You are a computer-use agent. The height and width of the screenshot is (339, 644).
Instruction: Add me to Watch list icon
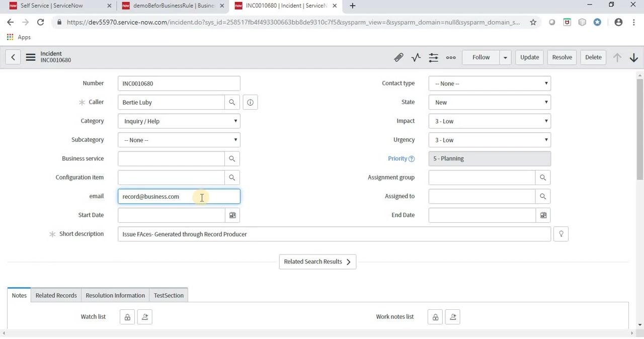pos(145,317)
